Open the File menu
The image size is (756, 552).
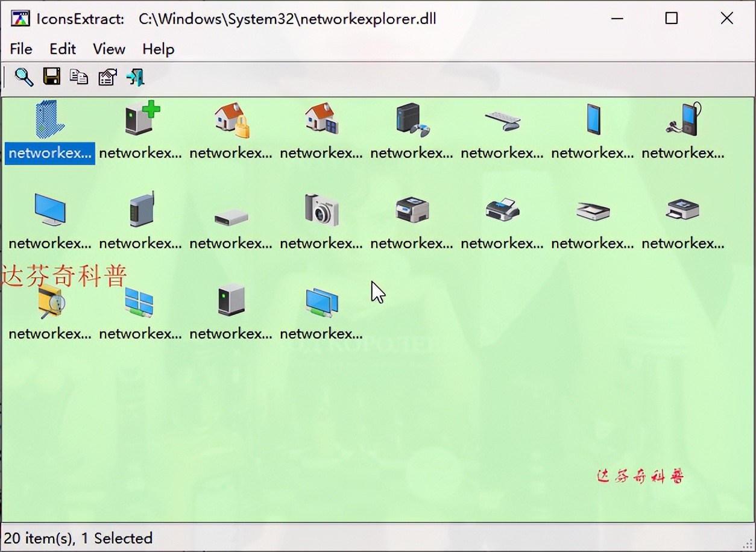(20, 49)
